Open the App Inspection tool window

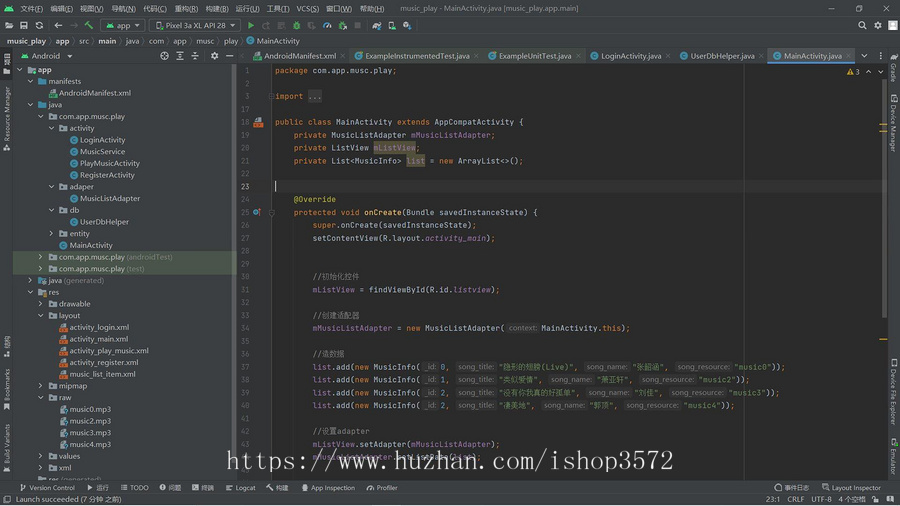tap(328, 488)
